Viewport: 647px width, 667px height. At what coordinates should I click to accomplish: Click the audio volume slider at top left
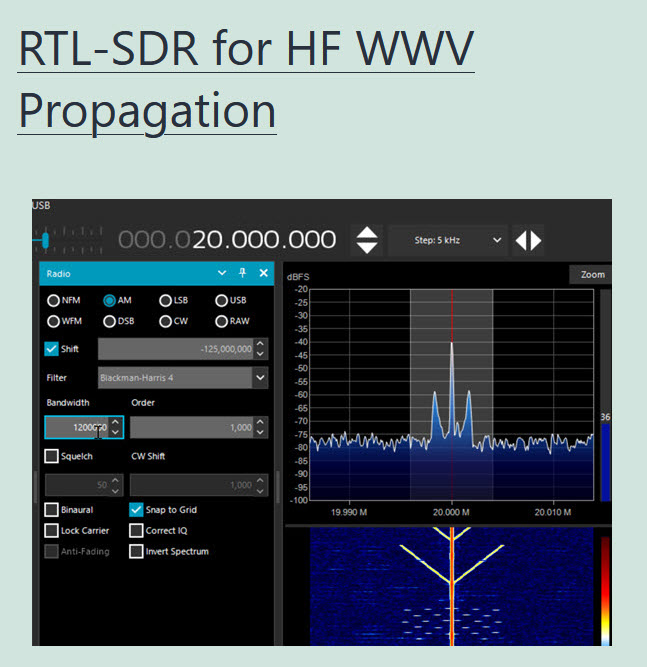[45, 240]
